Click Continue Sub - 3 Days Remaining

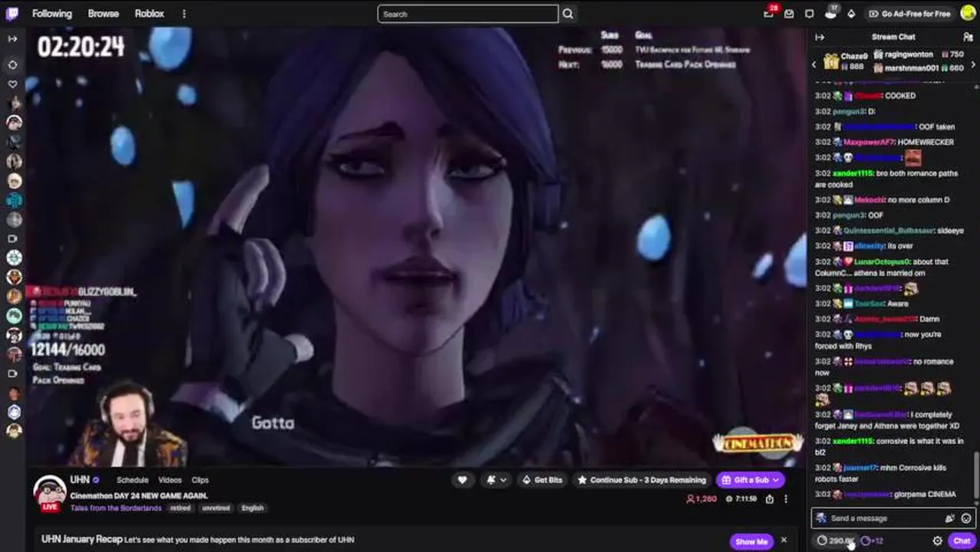coord(642,480)
